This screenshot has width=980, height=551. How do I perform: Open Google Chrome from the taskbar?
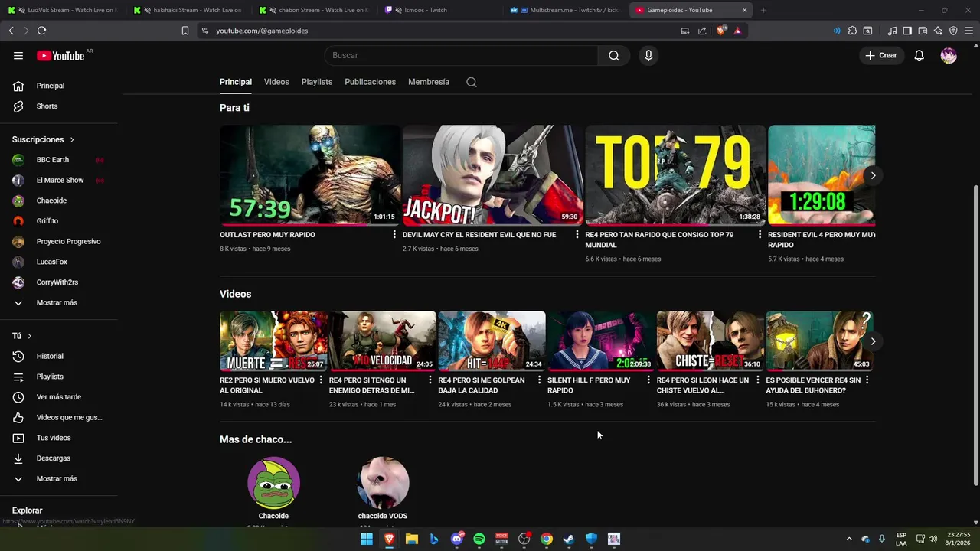(547, 539)
